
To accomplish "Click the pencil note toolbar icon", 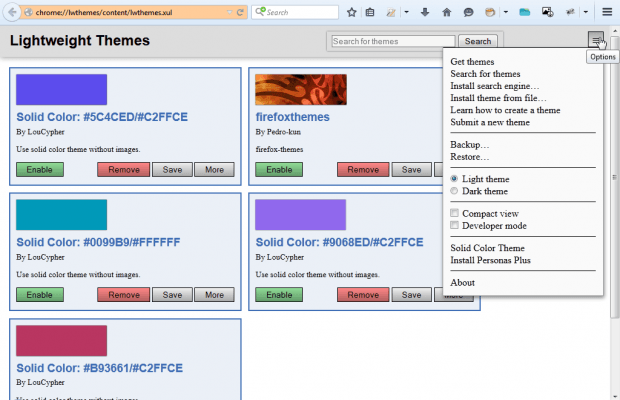I will (x=391, y=12).
